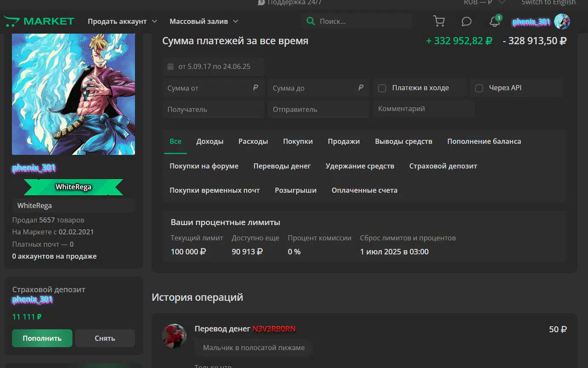This screenshot has height=368, width=588.
Task: Click the 0 аккаунтов на продаже text
Action: pyautogui.click(x=54, y=256)
